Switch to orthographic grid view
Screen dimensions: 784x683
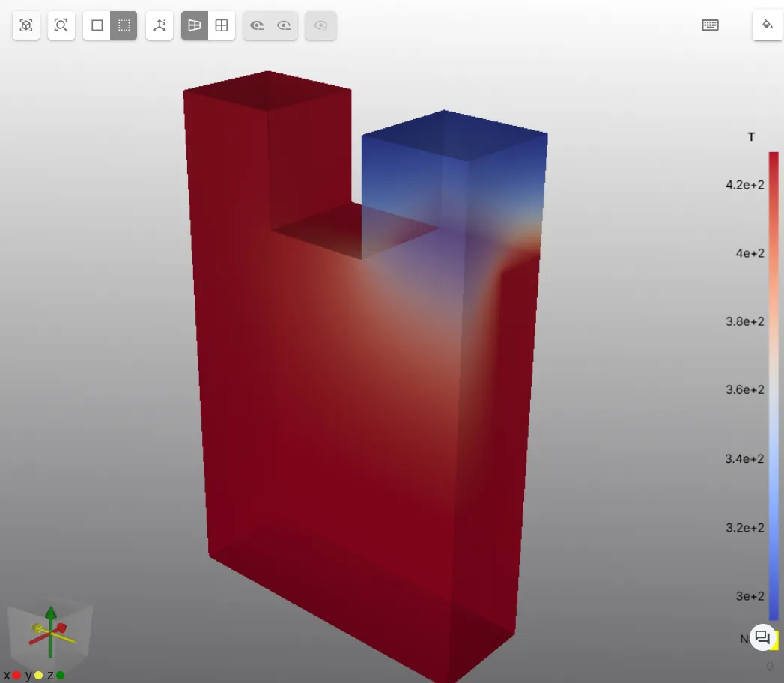(x=222, y=25)
